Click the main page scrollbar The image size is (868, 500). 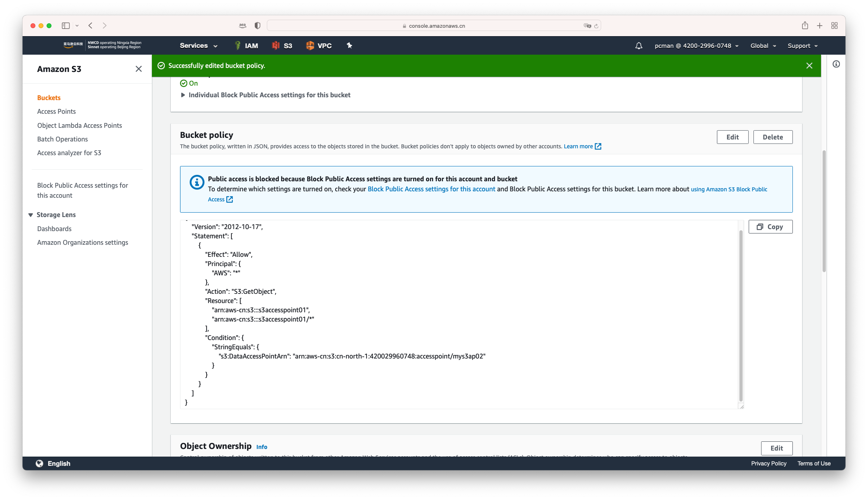click(824, 211)
